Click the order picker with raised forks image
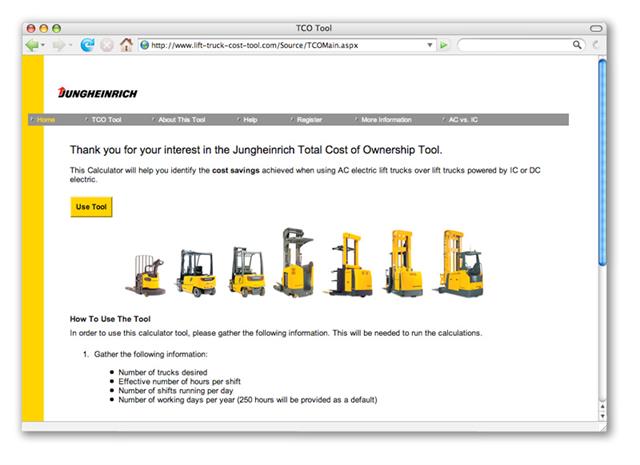The image size is (640, 465). [349, 265]
